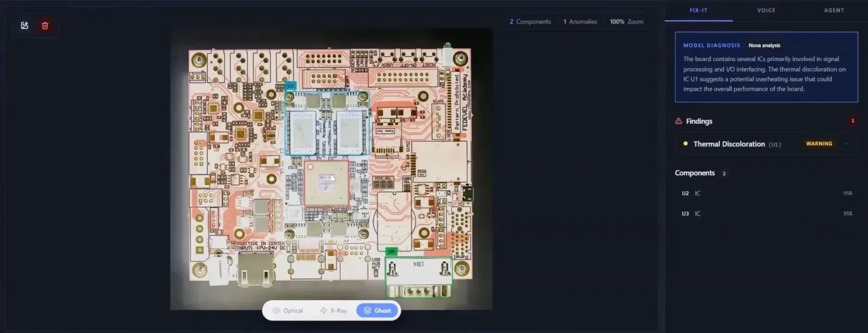The height and width of the screenshot is (333, 868).
Task: Click the 100% Zoom indicator
Action: [627, 22]
